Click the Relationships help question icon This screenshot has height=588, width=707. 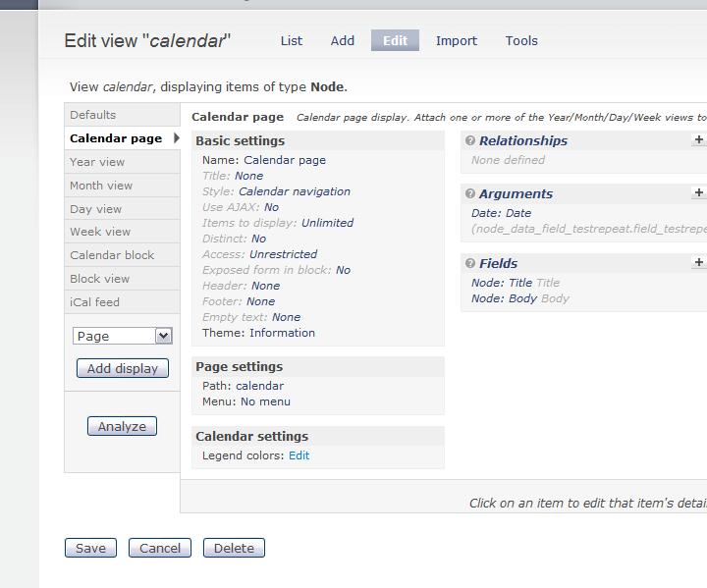[x=470, y=141]
